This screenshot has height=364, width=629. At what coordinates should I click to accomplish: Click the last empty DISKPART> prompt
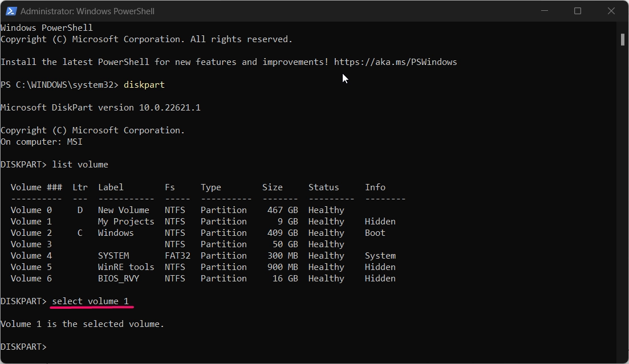coord(24,347)
